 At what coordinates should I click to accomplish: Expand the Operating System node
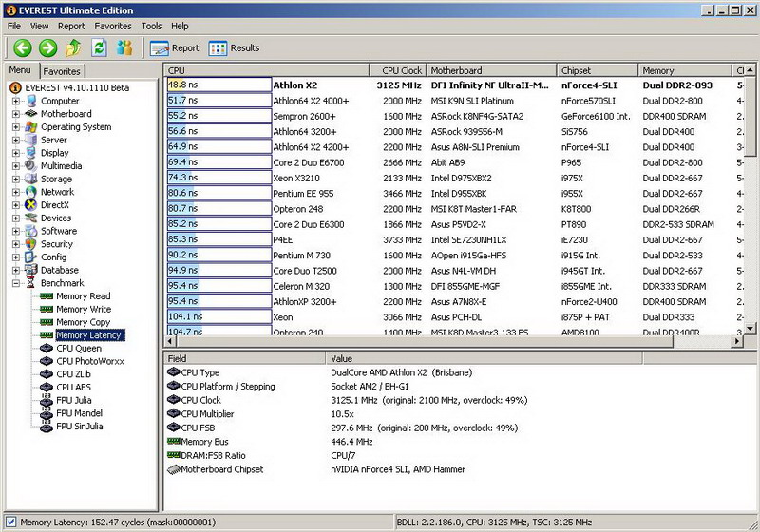[16, 127]
